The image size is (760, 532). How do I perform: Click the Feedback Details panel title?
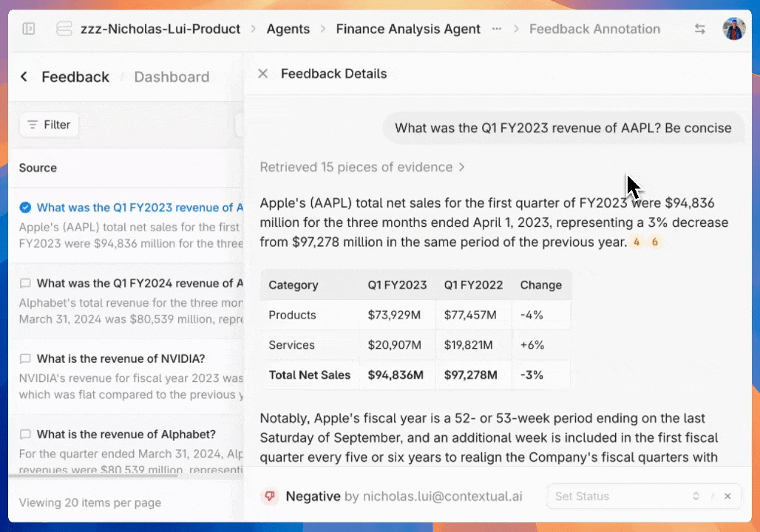click(x=334, y=74)
